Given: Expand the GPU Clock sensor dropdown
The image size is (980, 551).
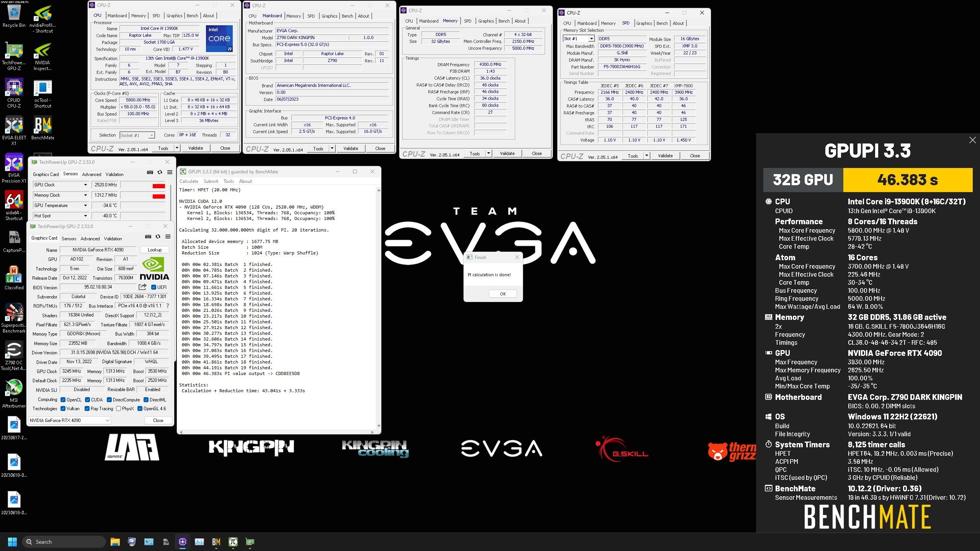Looking at the screenshot, I should (x=85, y=185).
